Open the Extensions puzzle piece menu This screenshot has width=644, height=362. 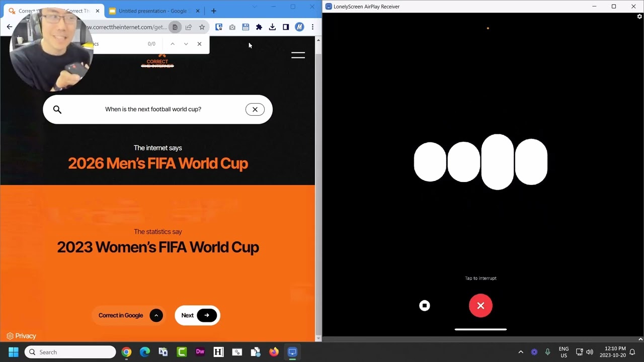click(259, 27)
